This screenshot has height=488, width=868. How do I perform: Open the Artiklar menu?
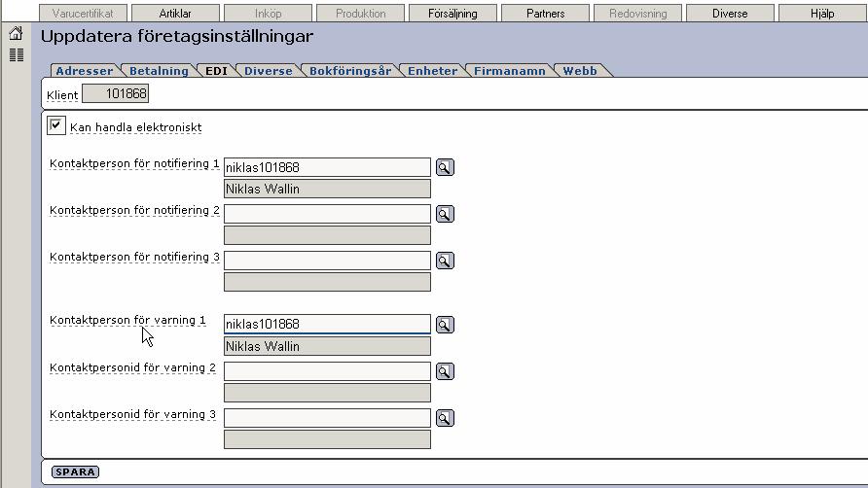click(x=175, y=14)
